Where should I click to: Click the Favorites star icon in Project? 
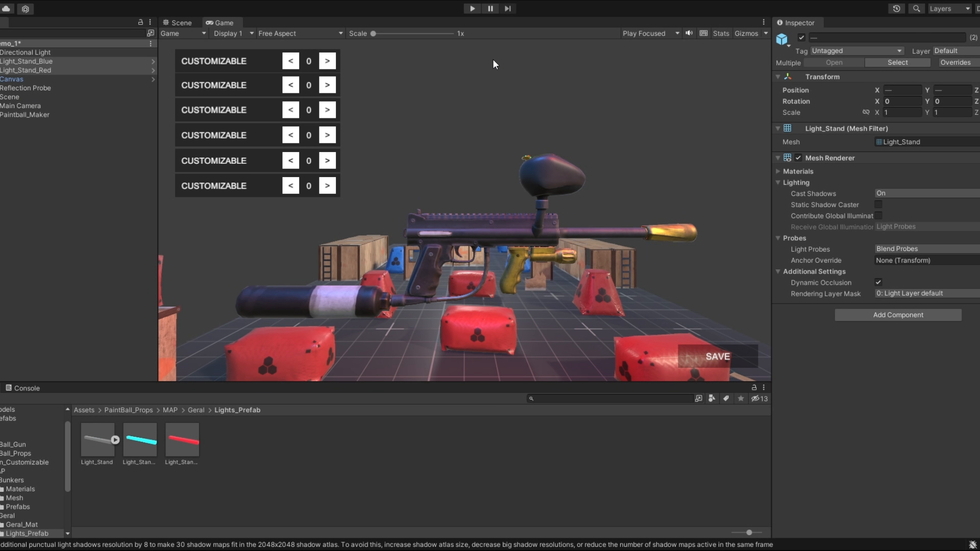pyautogui.click(x=741, y=398)
